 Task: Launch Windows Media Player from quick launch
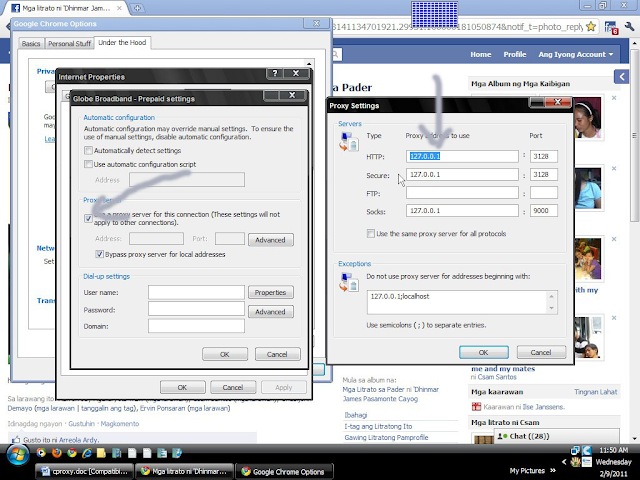(41, 453)
